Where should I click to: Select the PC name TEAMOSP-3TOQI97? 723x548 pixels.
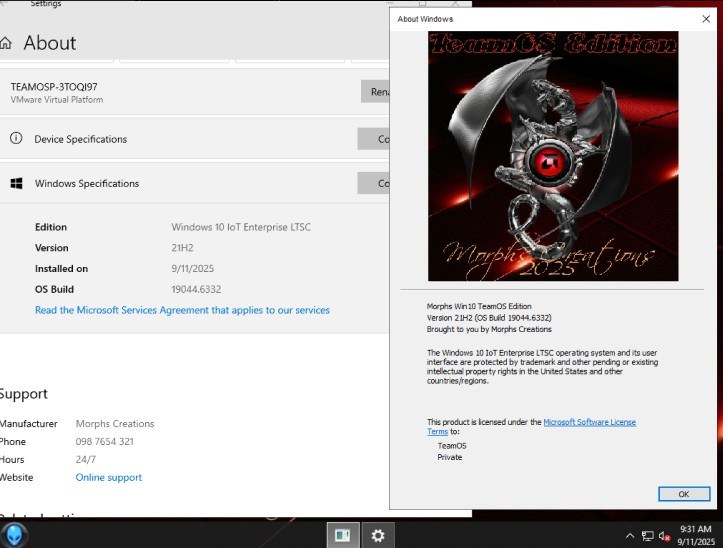(x=54, y=87)
